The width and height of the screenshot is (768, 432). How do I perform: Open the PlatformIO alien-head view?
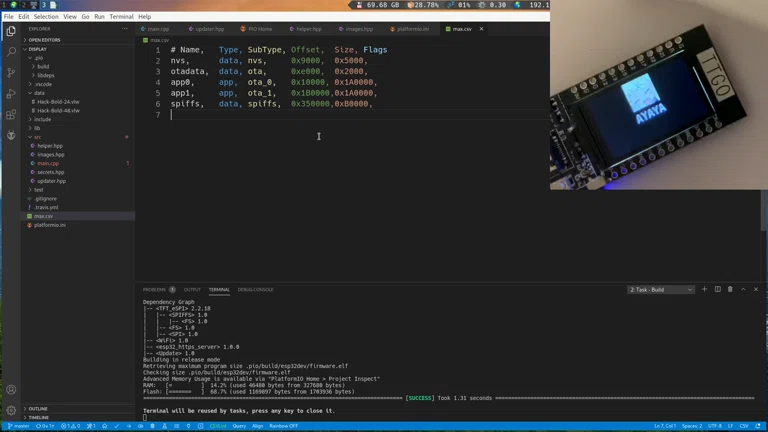pos(11,135)
